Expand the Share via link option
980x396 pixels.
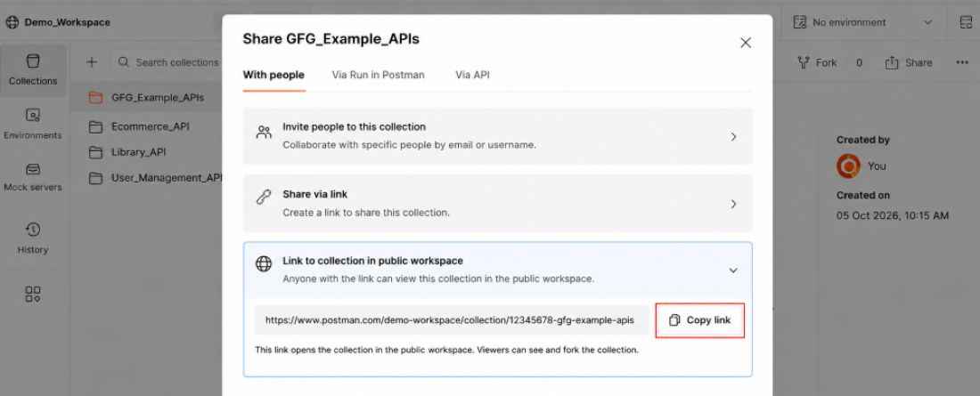coord(497,203)
